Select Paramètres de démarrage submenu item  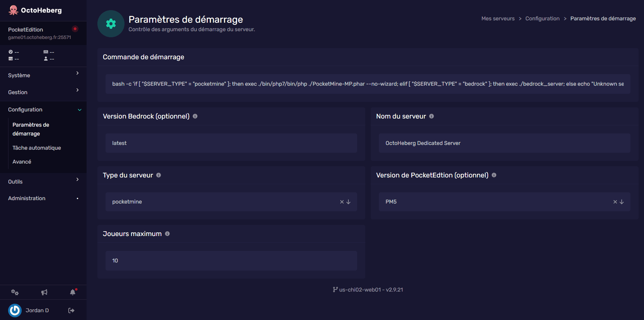pos(31,129)
